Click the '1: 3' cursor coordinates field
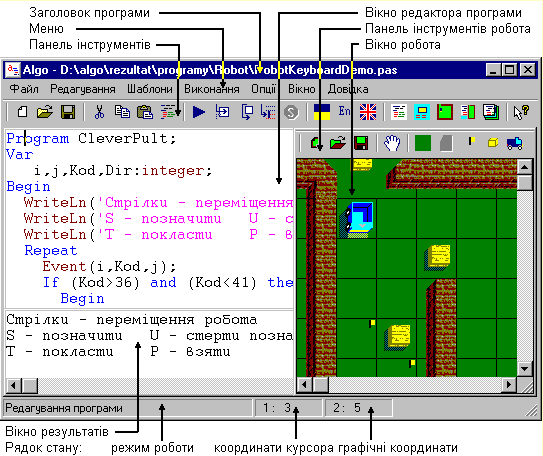543x456 pixels. click(288, 408)
